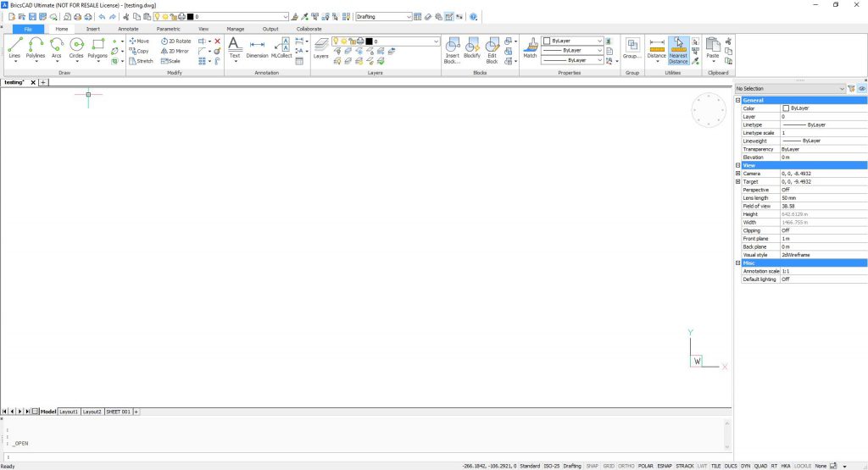Select the Text annotation tool
Screen dimensions: 868x470
click(x=235, y=48)
